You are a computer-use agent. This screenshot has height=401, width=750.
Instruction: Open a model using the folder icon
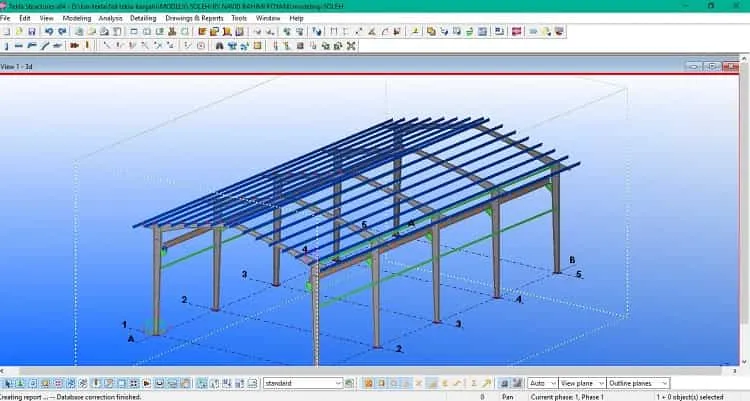(x=19, y=32)
